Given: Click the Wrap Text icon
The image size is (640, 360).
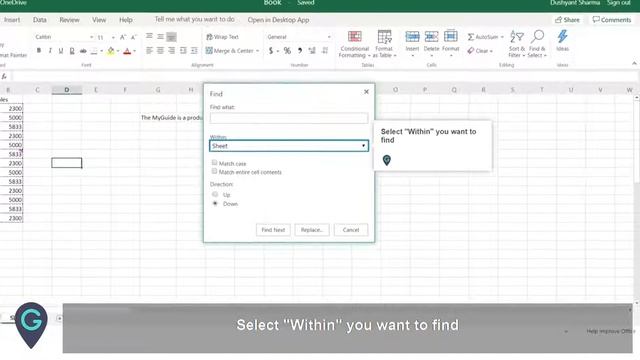Looking at the screenshot, I should (209, 37).
